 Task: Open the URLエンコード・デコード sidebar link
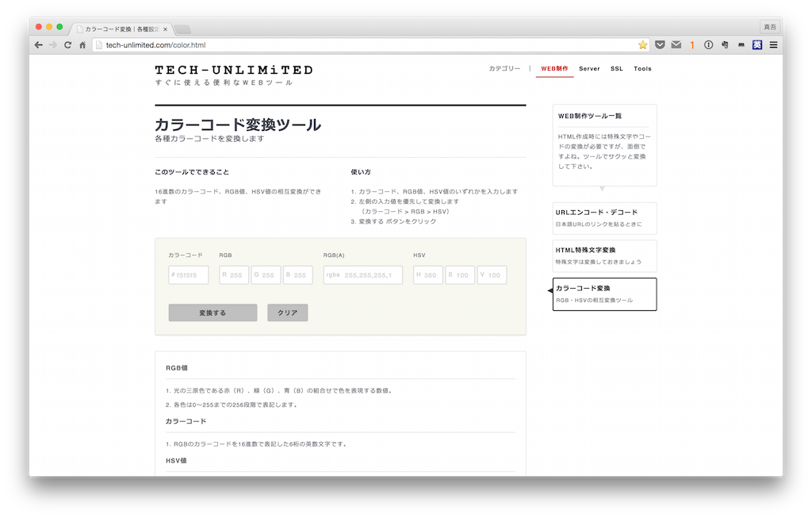604,218
